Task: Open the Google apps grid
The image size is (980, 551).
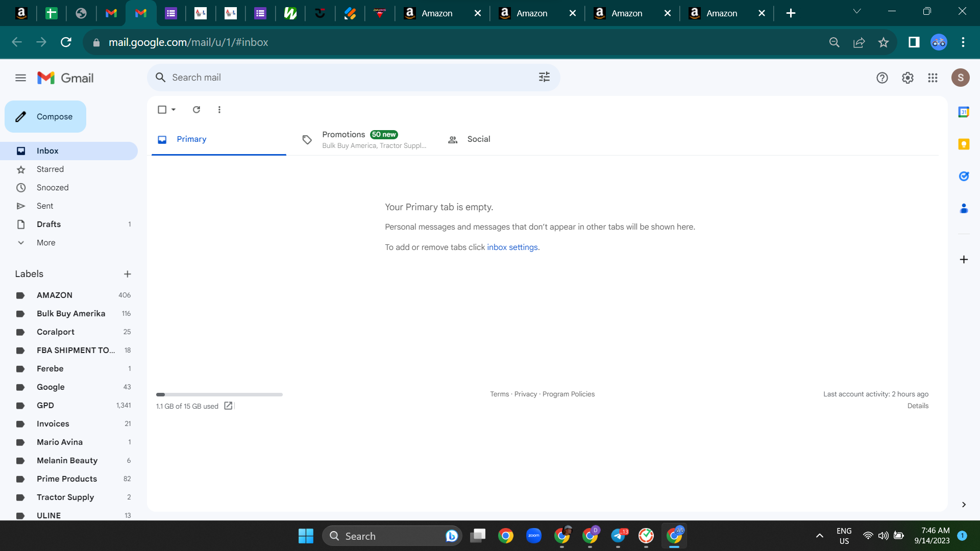Action: tap(933, 78)
